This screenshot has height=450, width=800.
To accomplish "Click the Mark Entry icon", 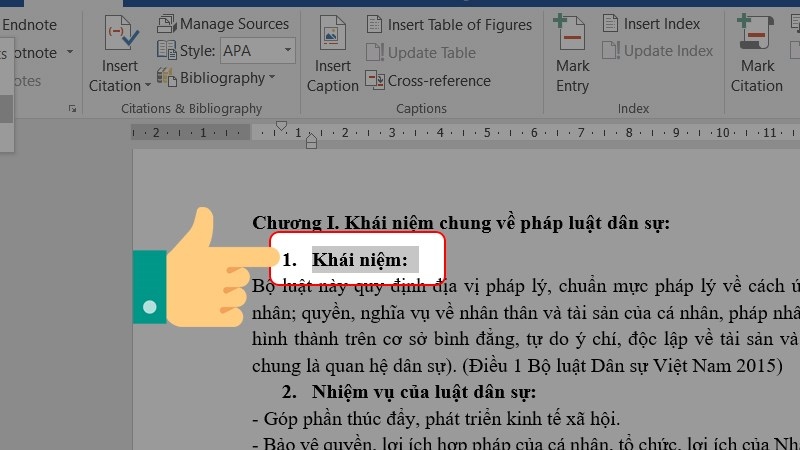I will [573, 60].
